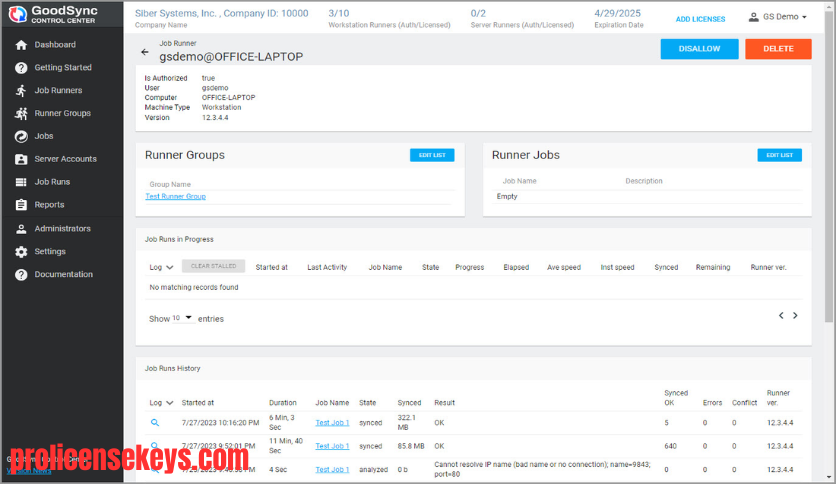
Task: Click the Conflict column header
Action: coord(744,403)
